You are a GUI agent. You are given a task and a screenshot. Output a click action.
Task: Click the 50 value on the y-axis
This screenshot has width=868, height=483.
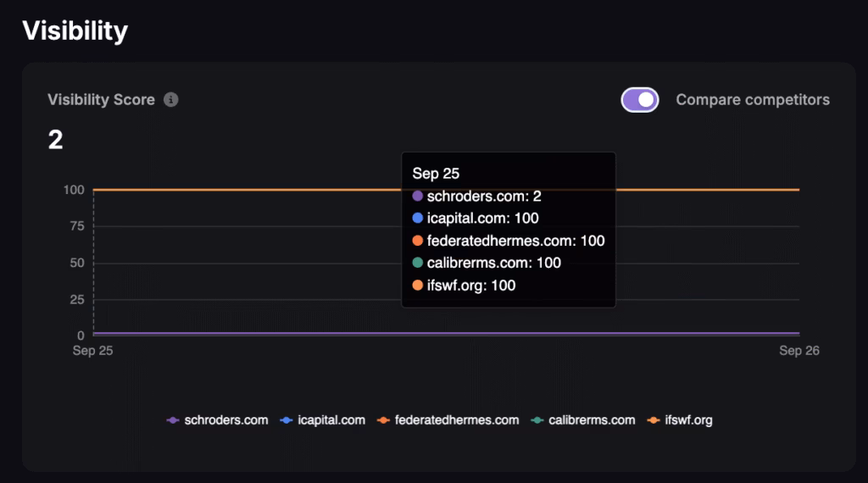(76, 263)
